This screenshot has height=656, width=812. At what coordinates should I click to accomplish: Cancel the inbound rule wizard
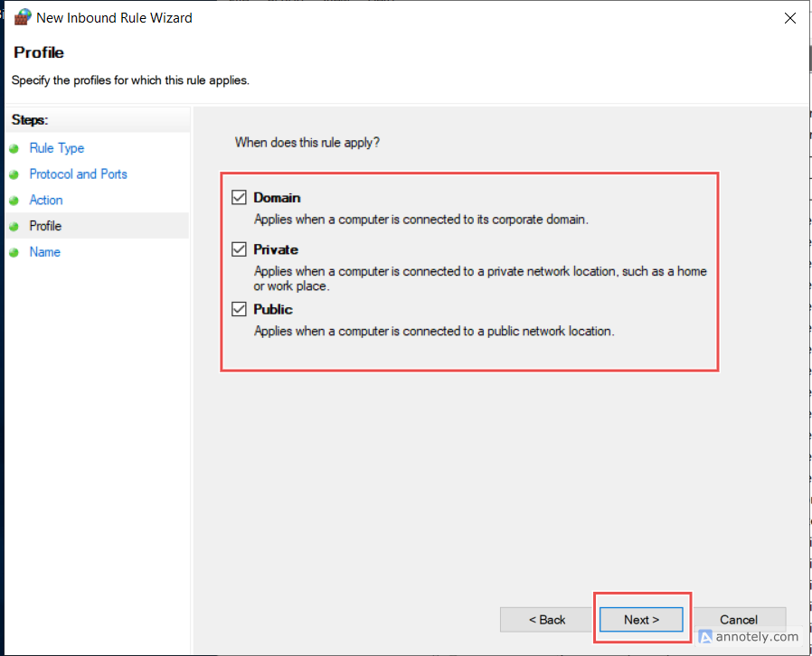739,620
